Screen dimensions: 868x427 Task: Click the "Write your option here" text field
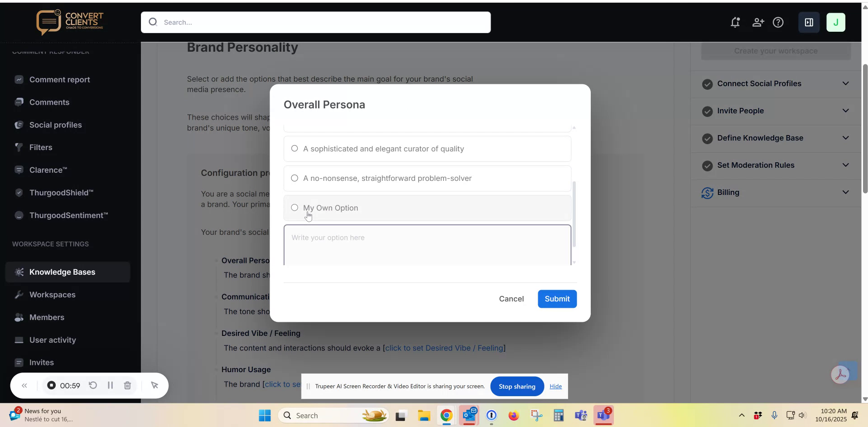point(427,245)
